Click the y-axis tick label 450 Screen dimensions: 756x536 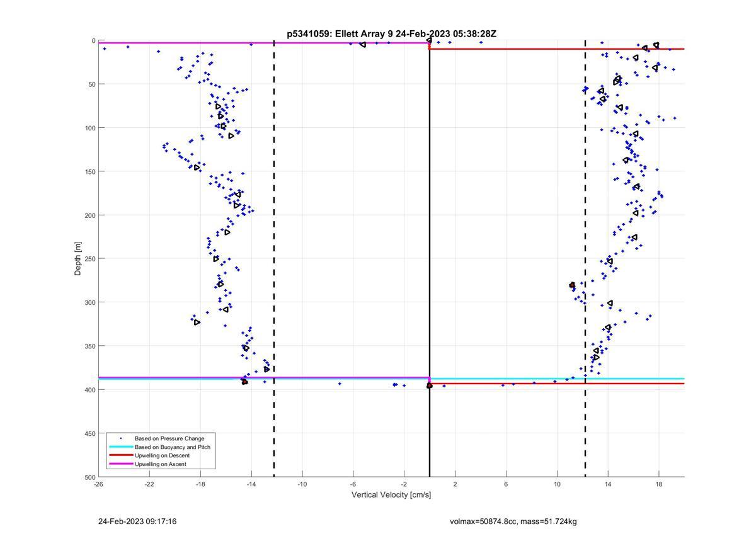[90, 433]
